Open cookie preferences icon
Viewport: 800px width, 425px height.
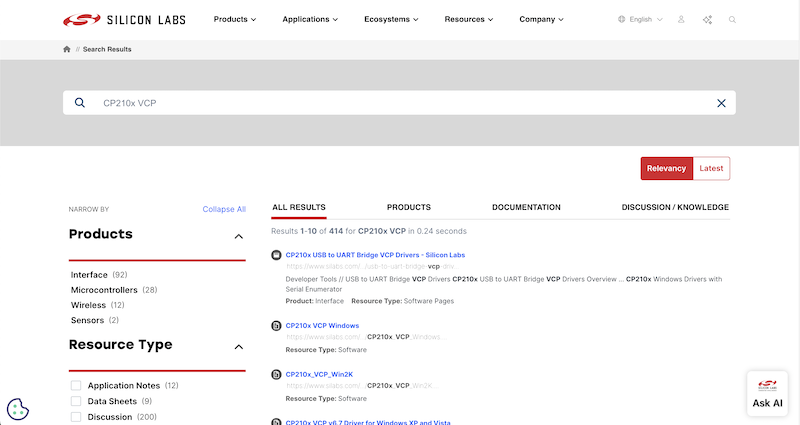tap(17, 409)
